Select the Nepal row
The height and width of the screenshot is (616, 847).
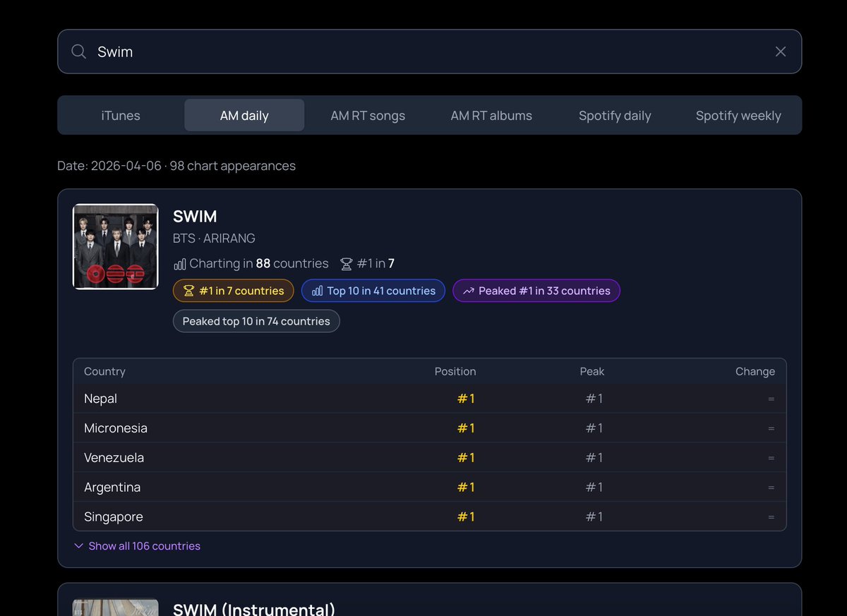[x=430, y=399]
